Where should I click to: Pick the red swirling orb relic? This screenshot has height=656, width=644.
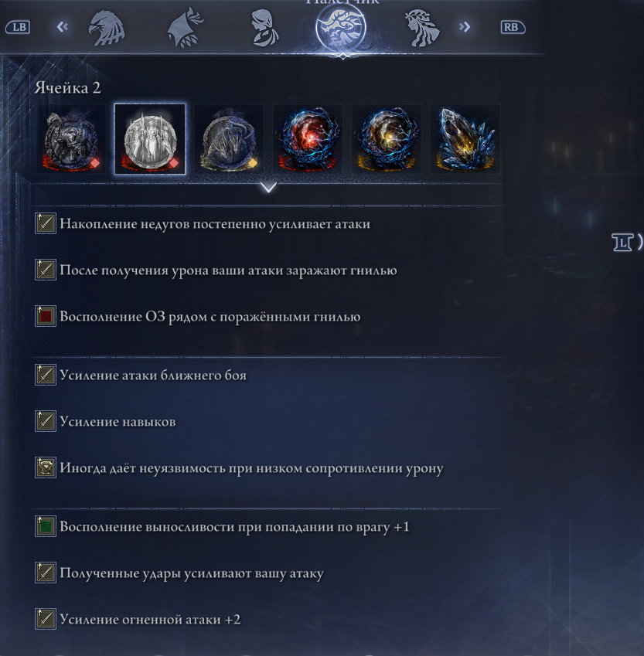tap(308, 139)
